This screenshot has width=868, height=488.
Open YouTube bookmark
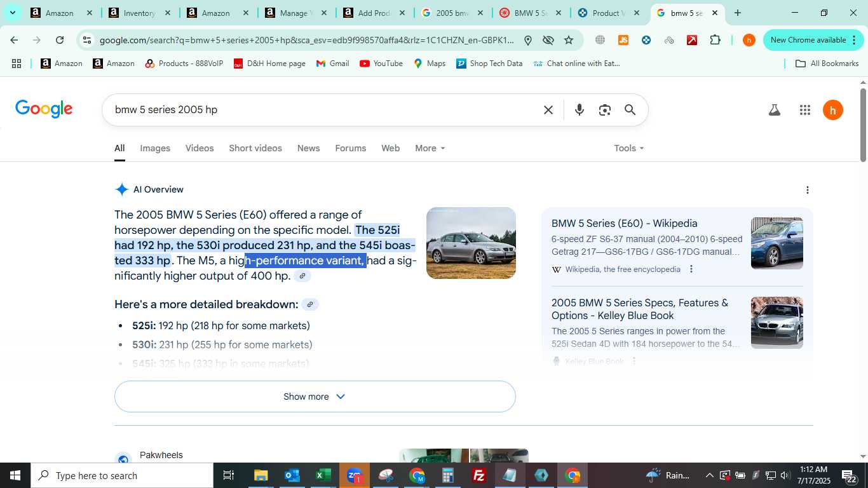381,64
